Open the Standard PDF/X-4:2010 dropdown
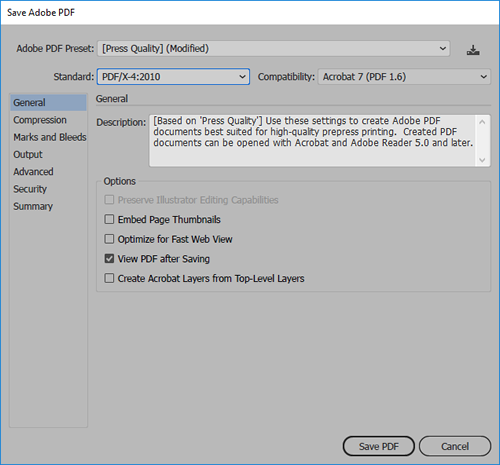Screen dimensions: 500x465 (173, 77)
